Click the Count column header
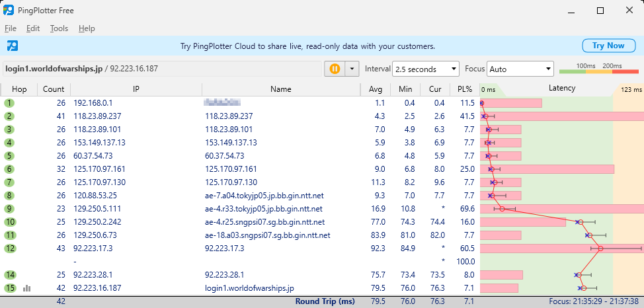This screenshot has height=308, width=644. (x=54, y=89)
